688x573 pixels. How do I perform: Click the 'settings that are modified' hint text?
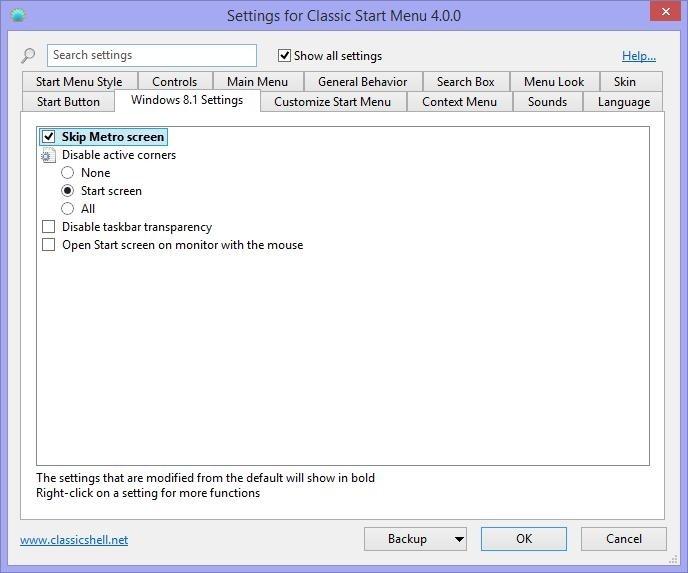tap(205, 478)
